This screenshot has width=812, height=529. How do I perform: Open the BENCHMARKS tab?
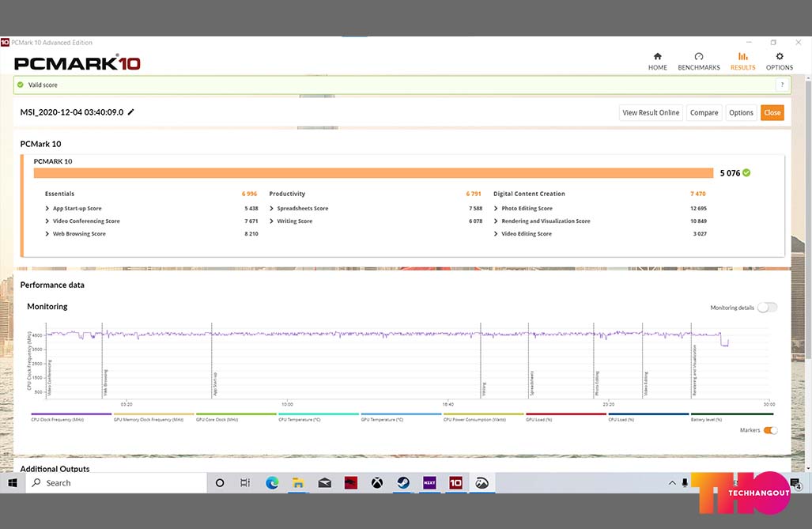[699, 61]
